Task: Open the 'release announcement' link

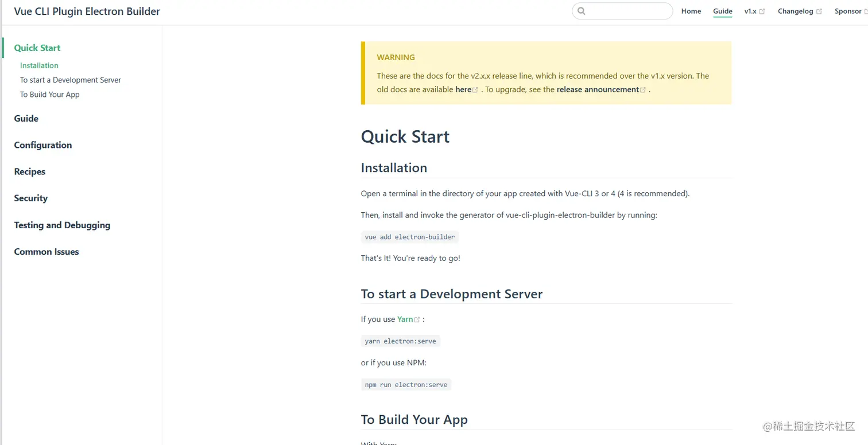Action: click(598, 89)
